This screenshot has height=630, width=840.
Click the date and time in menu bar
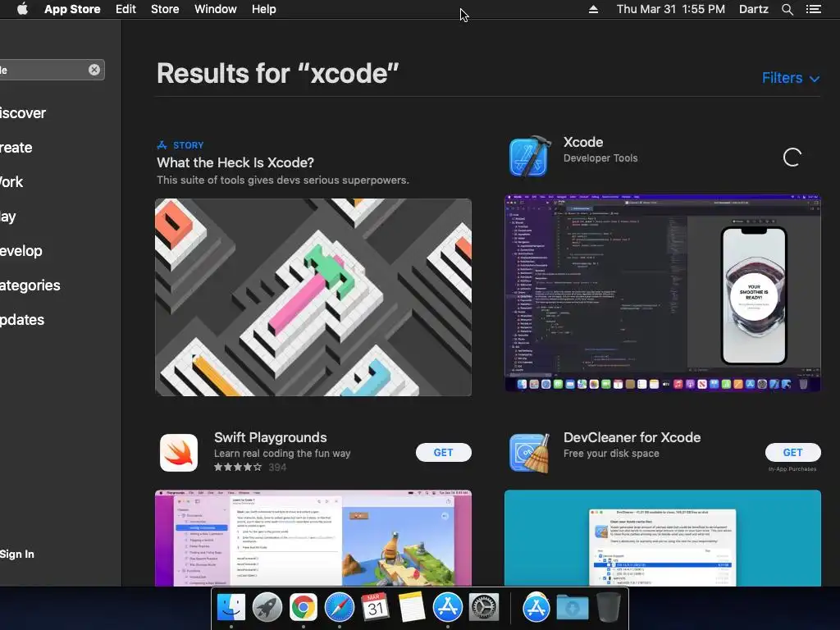coord(671,9)
